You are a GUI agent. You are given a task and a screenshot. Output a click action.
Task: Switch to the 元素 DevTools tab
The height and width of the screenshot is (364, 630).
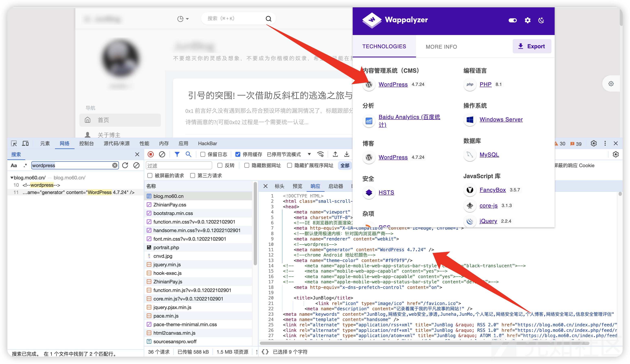(45, 144)
